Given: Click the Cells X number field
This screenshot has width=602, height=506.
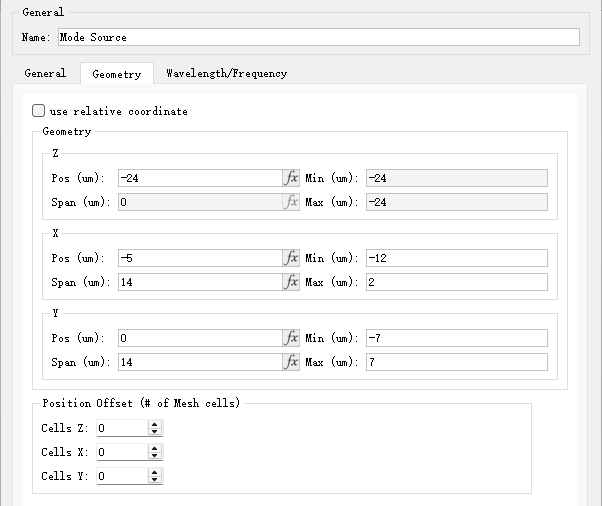Looking at the screenshot, I should 122,452.
